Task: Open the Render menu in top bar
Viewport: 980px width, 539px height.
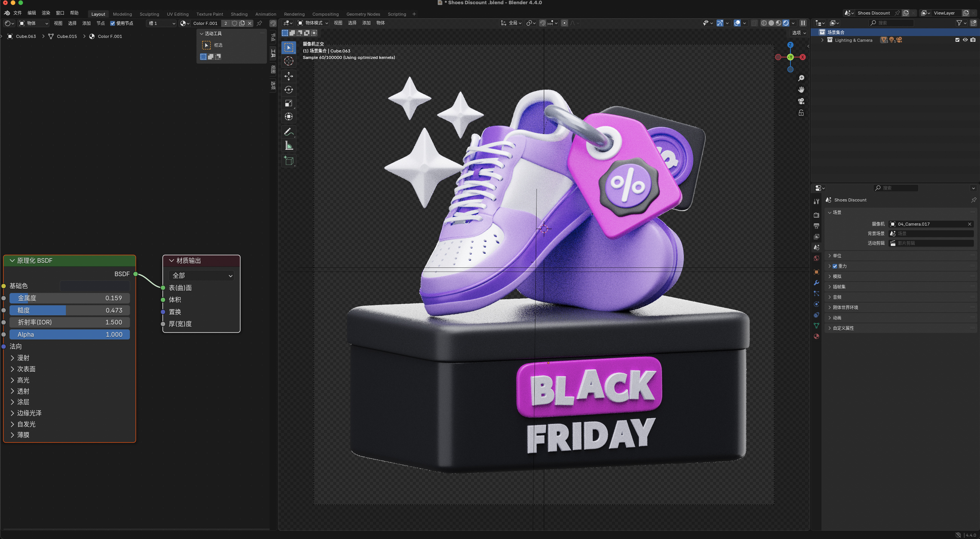Action: pyautogui.click(x=46, y=13)
